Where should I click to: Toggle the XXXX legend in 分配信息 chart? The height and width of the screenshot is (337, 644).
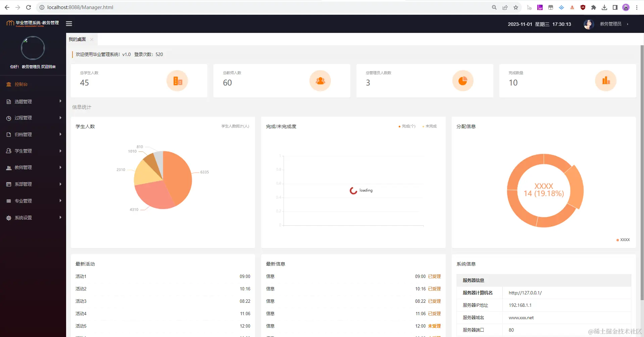coord(623,240)
